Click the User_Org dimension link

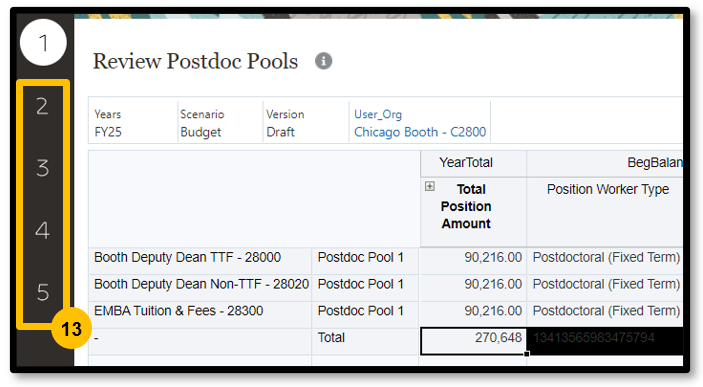[378, 114]
